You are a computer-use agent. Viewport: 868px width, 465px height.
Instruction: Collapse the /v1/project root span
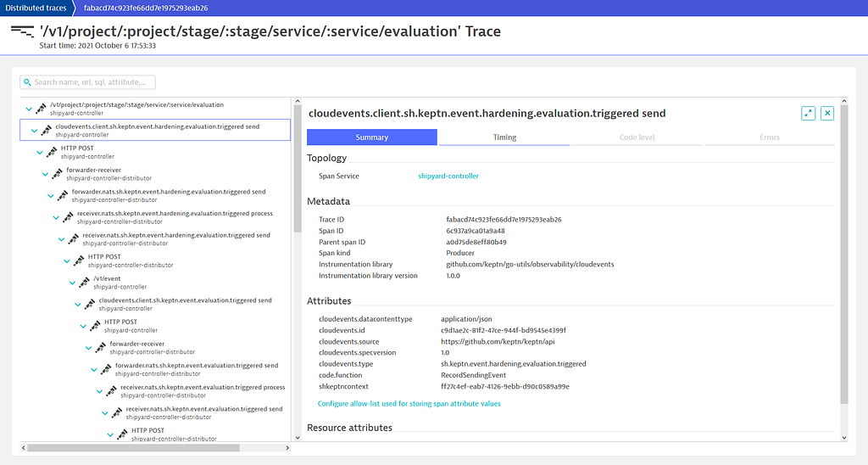29,109
